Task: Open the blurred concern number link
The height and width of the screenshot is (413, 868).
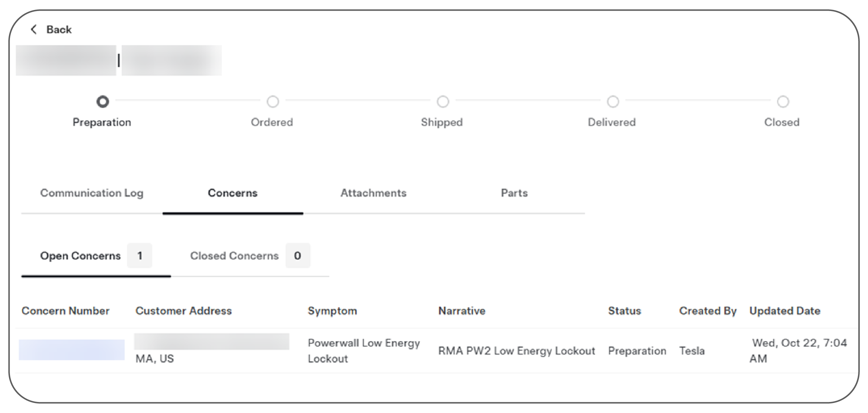Action: (71, 350)
